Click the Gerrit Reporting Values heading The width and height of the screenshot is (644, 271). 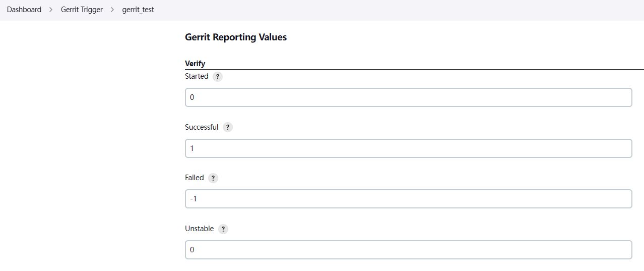[236, 37]
